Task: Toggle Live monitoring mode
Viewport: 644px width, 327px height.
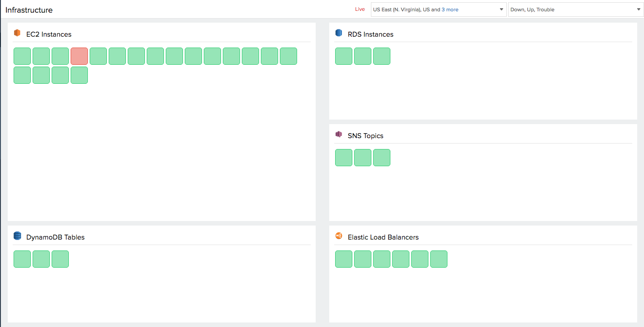Action: 360,9
